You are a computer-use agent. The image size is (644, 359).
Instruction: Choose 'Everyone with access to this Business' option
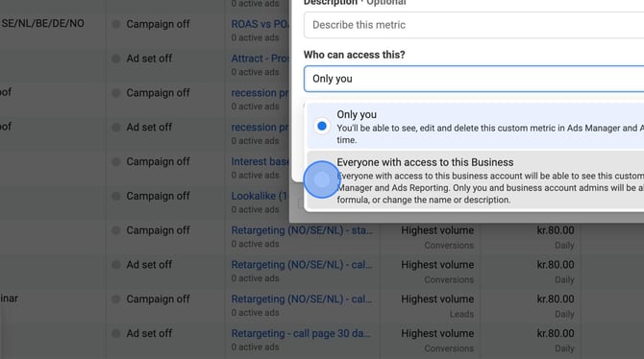pyautogui.click(x=476, y=180)
